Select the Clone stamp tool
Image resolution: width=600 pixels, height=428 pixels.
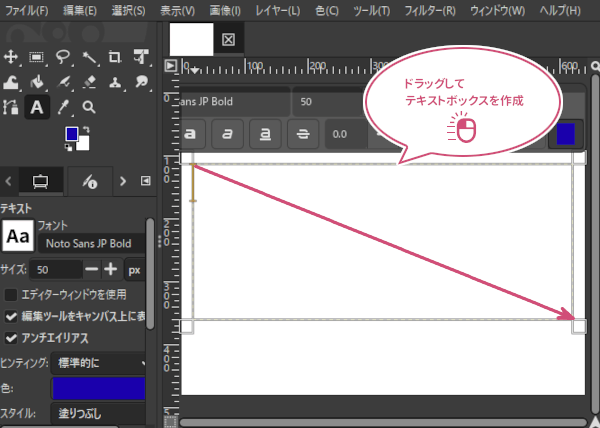[115, 82]
